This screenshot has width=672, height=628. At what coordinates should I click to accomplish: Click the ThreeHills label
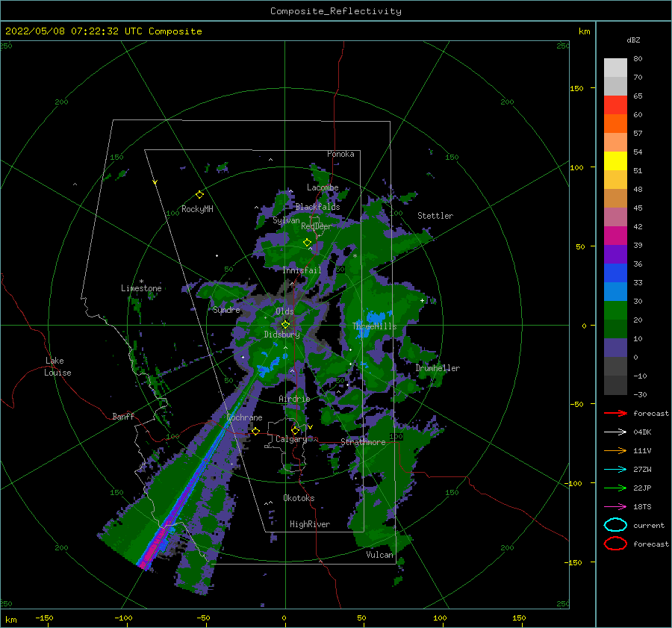coord(375,326)
